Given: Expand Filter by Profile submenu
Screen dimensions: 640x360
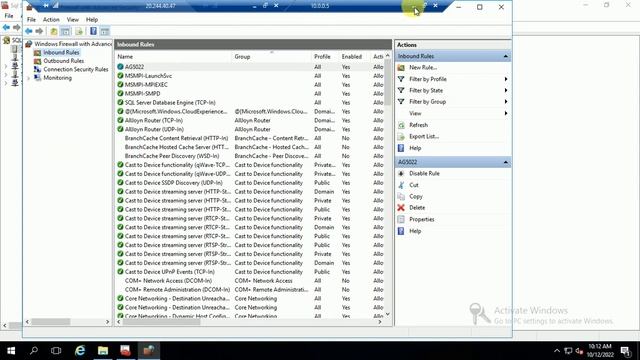Looking at the screenshot, I should point(453,79).
